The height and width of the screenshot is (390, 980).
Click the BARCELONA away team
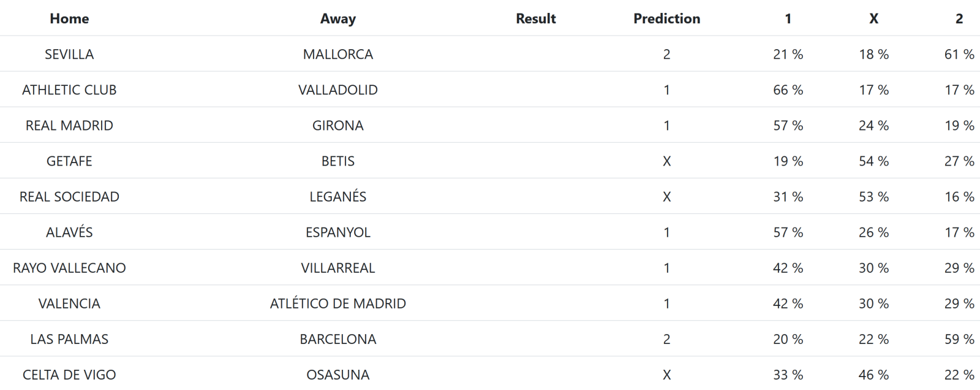click(337, 338)
